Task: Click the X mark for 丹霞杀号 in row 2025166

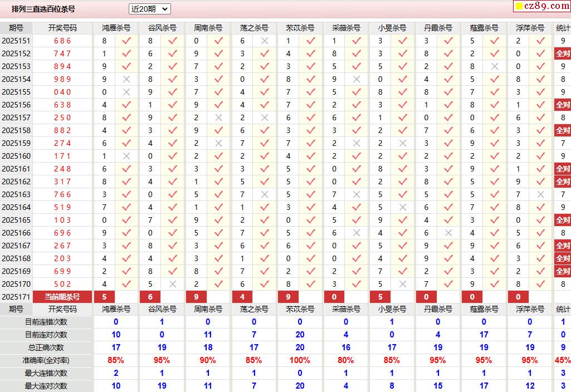Action: coord(448,233)
